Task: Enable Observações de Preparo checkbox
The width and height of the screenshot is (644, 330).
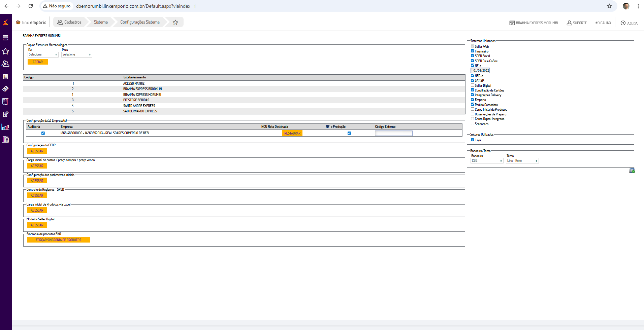Action: click(473, 114)
